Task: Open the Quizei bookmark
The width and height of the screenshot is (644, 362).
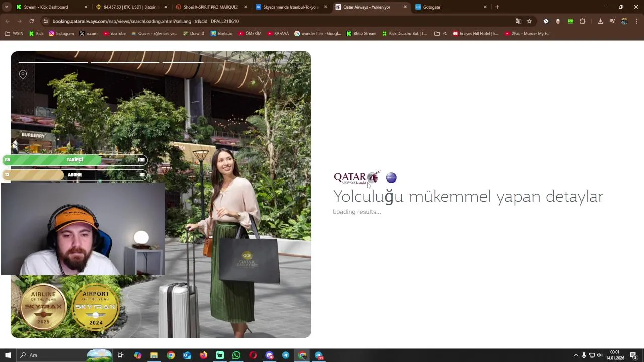Action: click(154, 34)
